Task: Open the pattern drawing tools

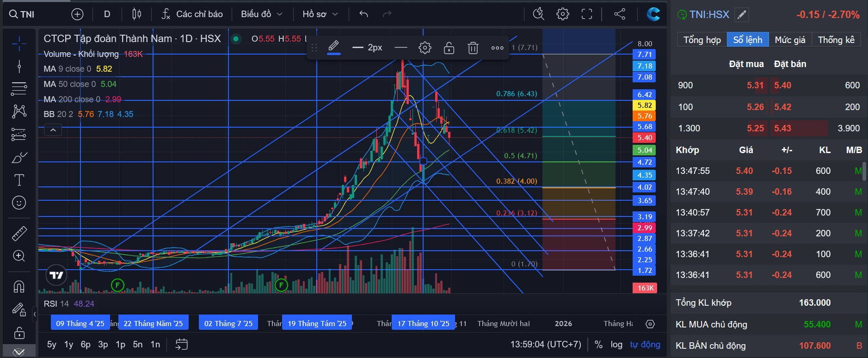Action: pyautogui.click(x=19, y=111)
